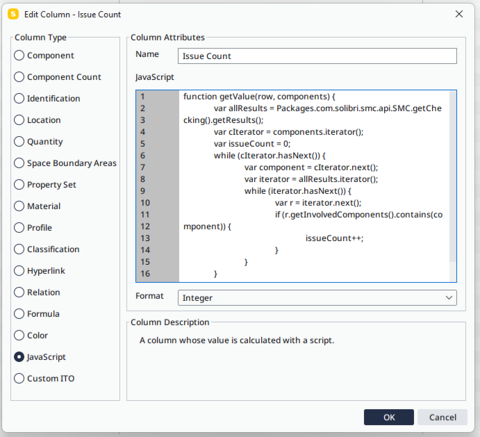The width and height of the screenshot is (480, 437).
Task: Confirm changes with the OK button
Action: point(389,417)
